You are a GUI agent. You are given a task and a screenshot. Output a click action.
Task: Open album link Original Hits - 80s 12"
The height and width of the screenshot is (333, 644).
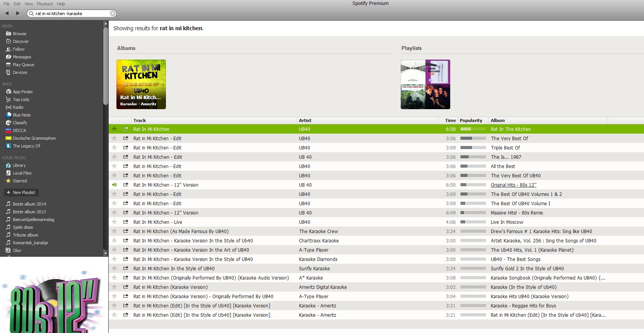click(x=514, y=185)
